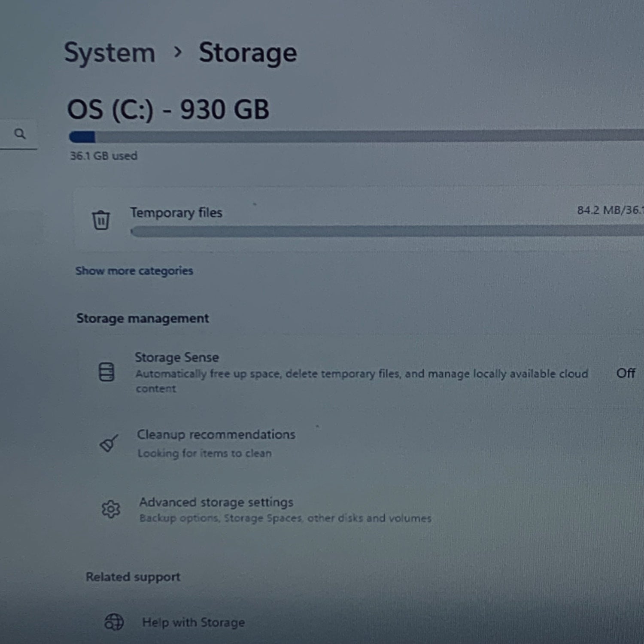Click the Help with Storage globe icon
Viewport: 644px width, 644px height.
coord(114,622)
